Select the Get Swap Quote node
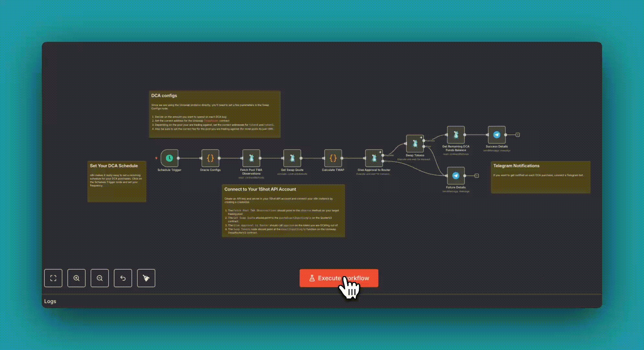 pos(292,158)
